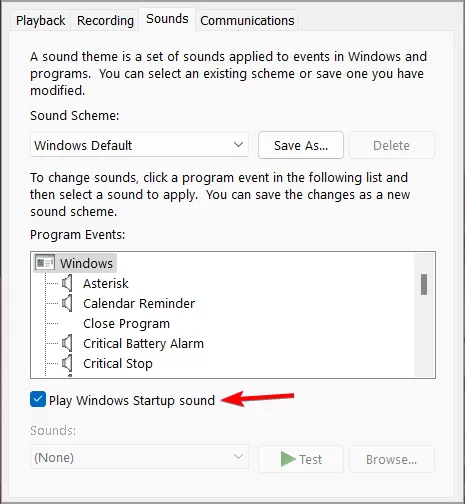
Task: Click the Windows program icon in events list
Action: [45, 263]
